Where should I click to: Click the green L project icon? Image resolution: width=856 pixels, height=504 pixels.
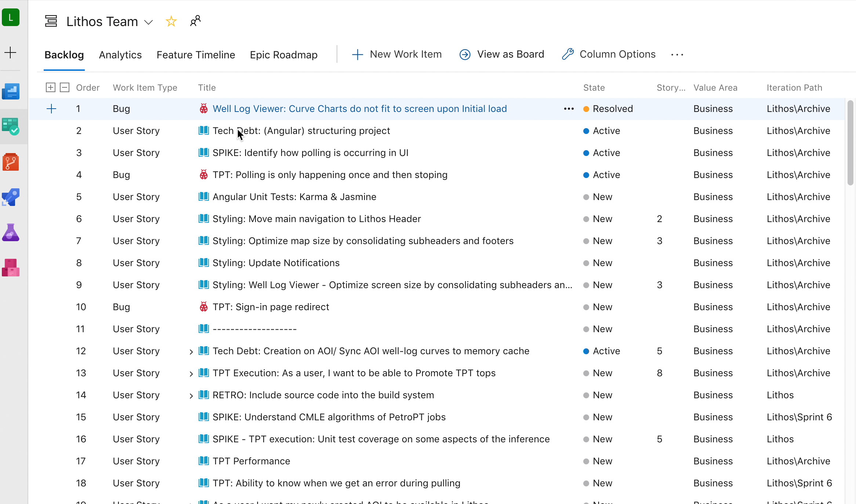[x=11, y=18]
